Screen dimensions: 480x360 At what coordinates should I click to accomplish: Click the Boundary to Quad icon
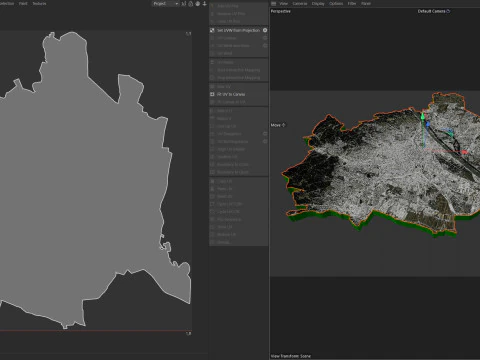(x=212, y=172)
